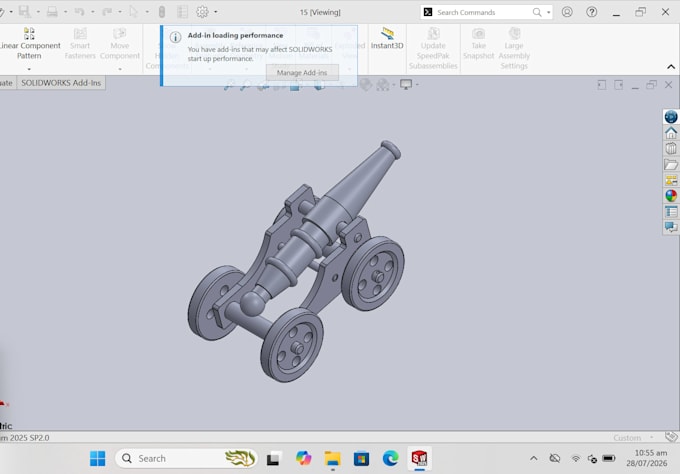
Task: Open the 3DEXPERIENCE task pane tab
Action: tap(671, 117)
